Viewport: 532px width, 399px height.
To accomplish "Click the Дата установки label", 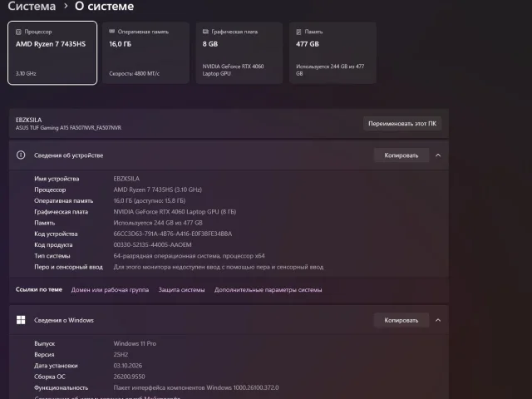I will tap(56, 366).
